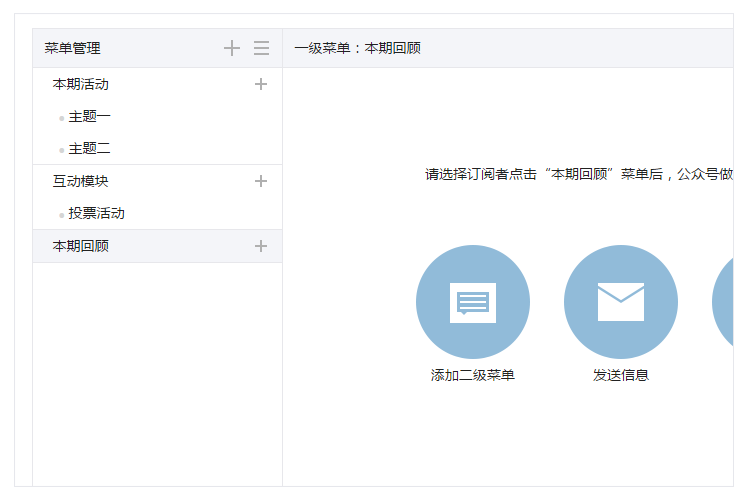Click the 一级菜单：本期回顾 header title
The height and width of the screenshot is (500, 750).
click(357, 48)
